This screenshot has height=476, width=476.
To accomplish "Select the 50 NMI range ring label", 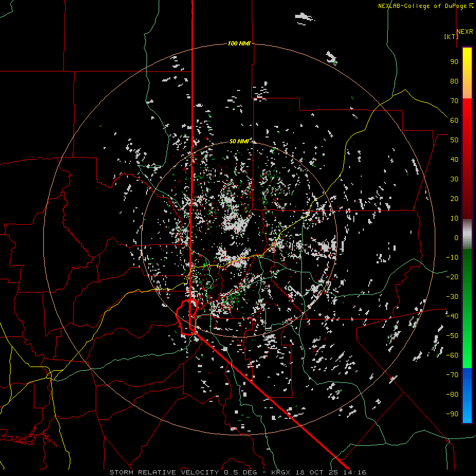I will click(x=239, y=141).
